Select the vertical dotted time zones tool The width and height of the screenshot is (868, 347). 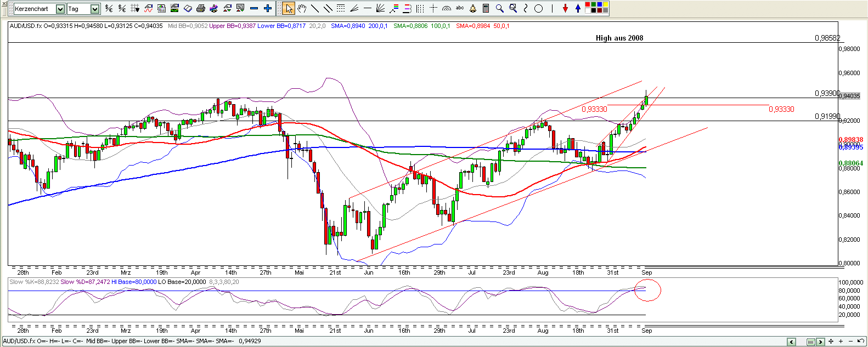[x=420, y=9]
